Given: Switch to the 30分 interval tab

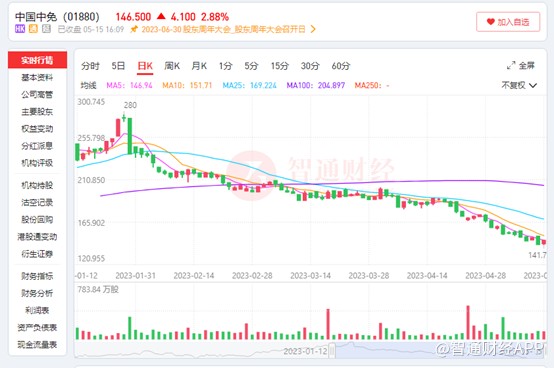Looking at the screenshot, I should coord(310,66).
